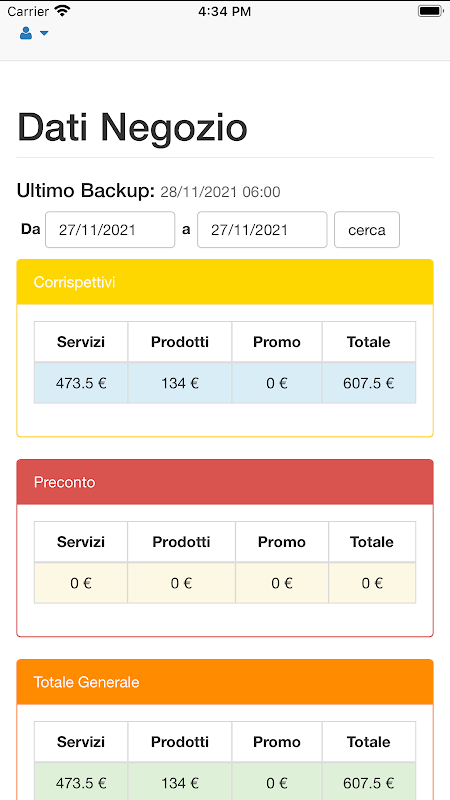Select the end date field after 'a'
Viewport: 450px width, 800px height.
262,230
